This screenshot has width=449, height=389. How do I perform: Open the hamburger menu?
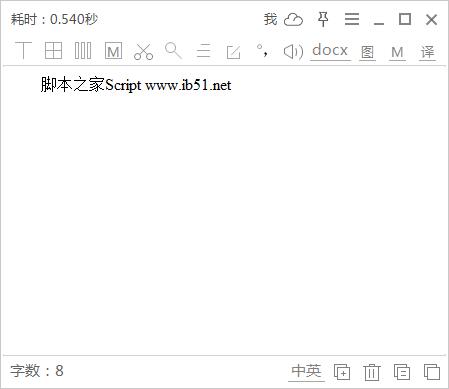pos(352,19)
